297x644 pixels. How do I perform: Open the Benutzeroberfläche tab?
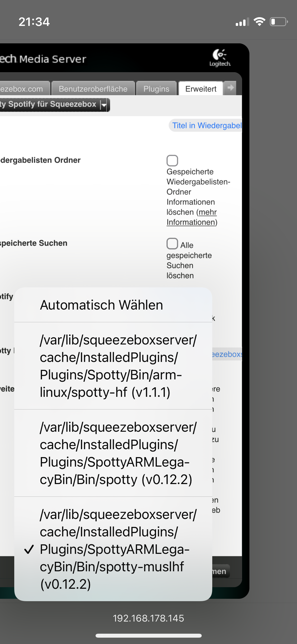(x=93, y=89)
